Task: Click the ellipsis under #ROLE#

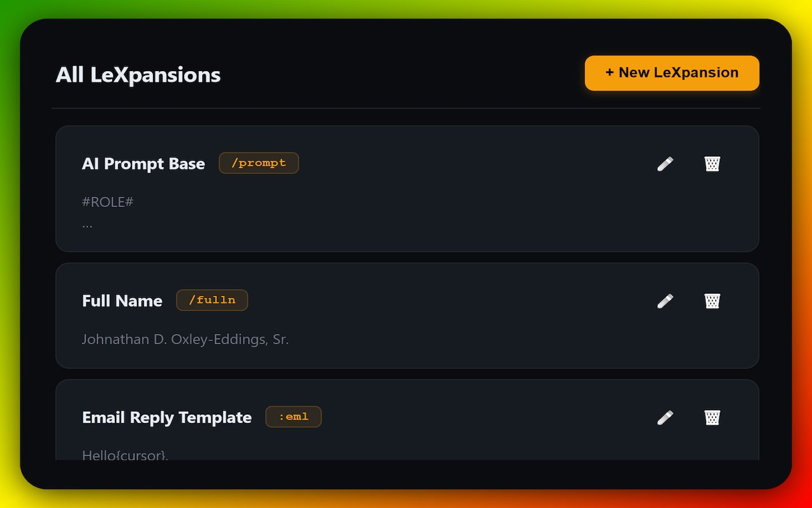Action: (x=88, y=224)
